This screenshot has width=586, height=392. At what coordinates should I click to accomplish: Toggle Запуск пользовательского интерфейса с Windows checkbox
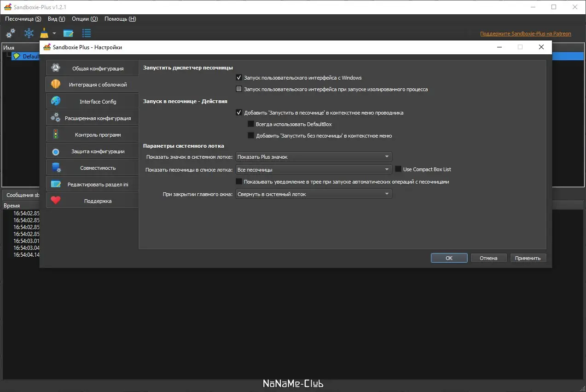click(238, 78)
